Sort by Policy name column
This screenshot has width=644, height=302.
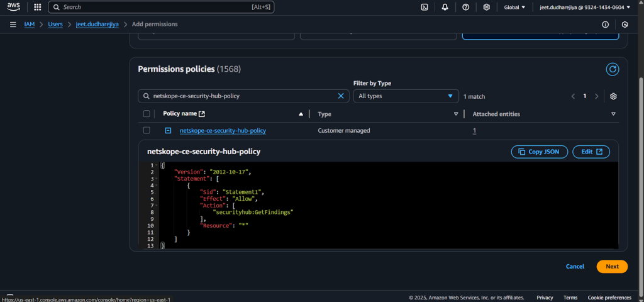pyautogui.click(x=301, y=114)
